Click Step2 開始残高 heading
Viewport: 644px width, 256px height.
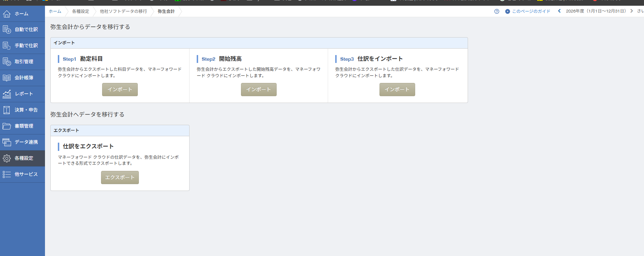pos(222,59)
